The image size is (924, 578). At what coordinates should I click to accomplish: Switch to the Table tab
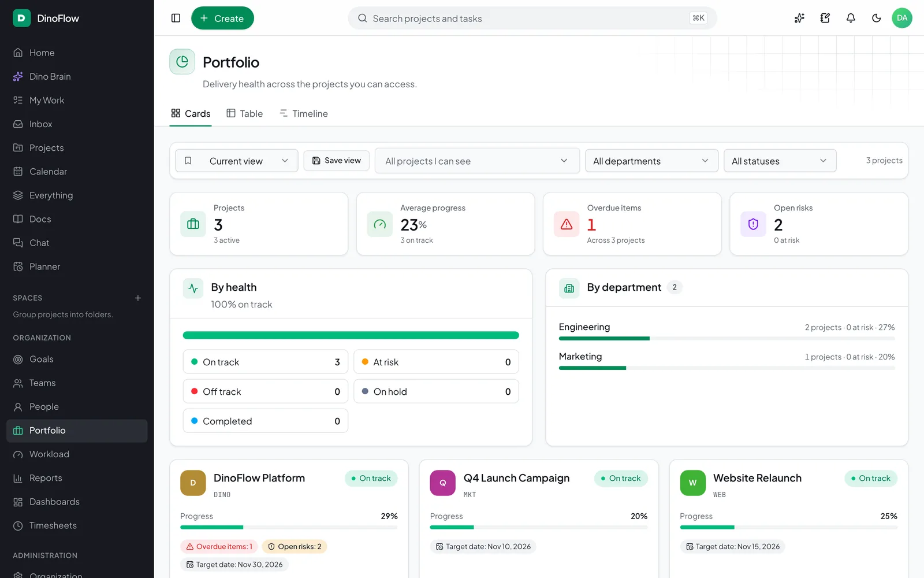click(245, 114)
